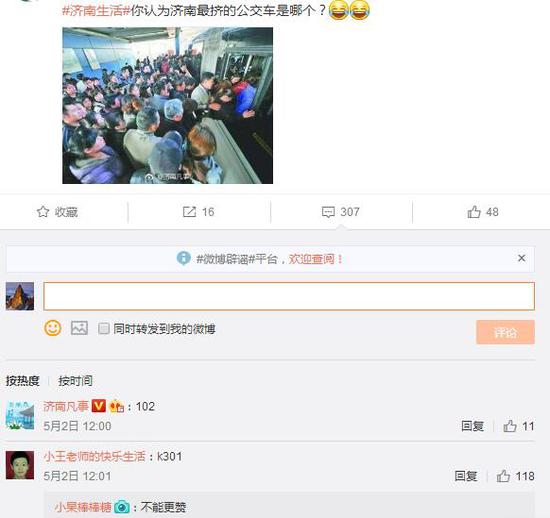
Task: Check 同时转发到我的微博 checkbox
Action: pos(103,329)
